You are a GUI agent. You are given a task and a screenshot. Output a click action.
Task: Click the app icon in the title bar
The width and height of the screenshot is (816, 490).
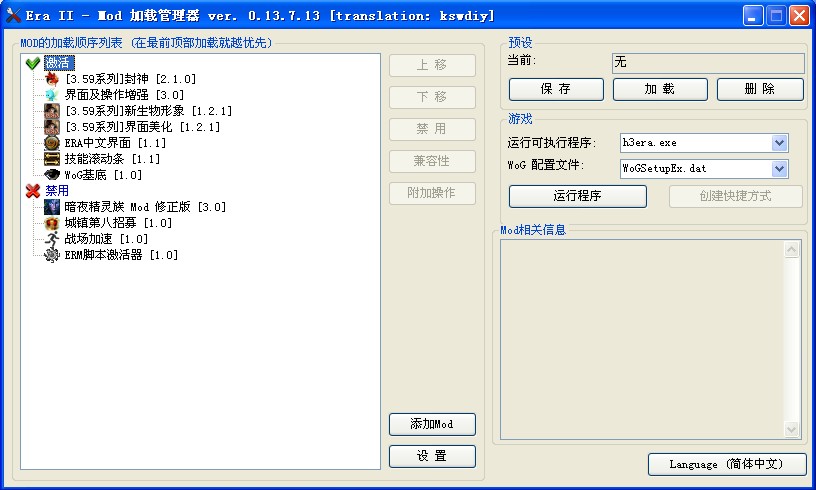pos(13,15)
